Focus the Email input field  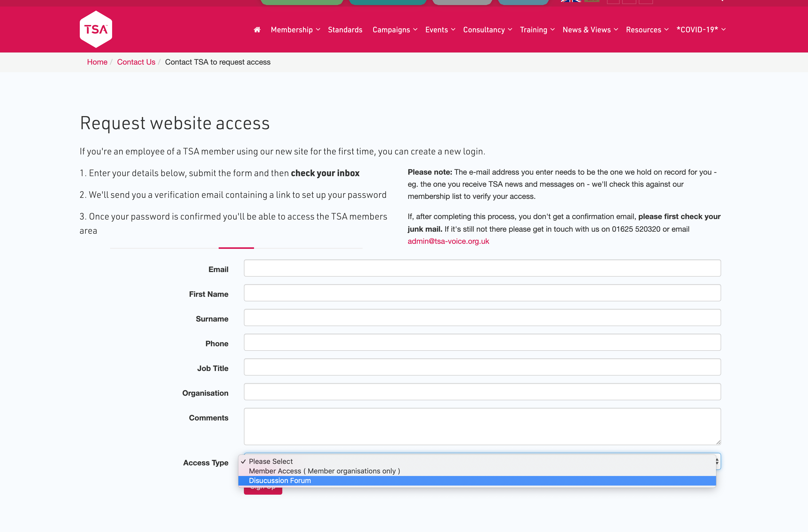point(482,268)
